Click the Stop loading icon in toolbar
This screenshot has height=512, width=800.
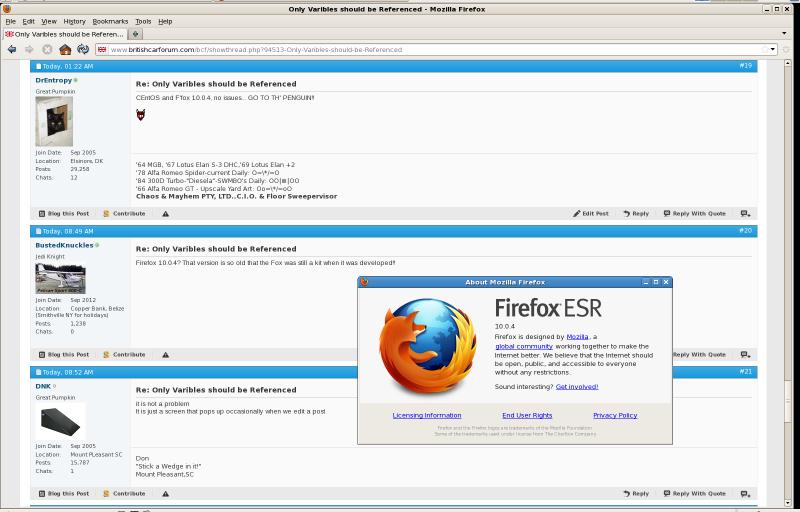point(47,49)
